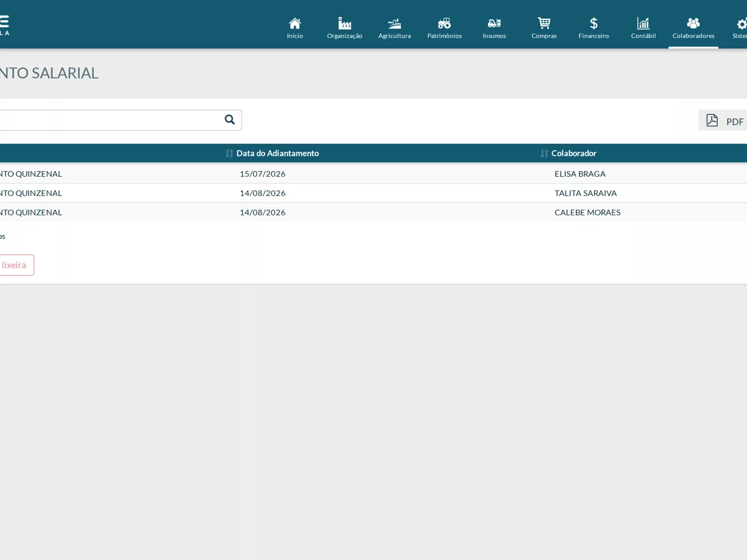Click the 14/08/2026 date for Calebe Moraes
The width and height of the screenshot is (747, 560).
pyautogui.click(x=263, y=212)
